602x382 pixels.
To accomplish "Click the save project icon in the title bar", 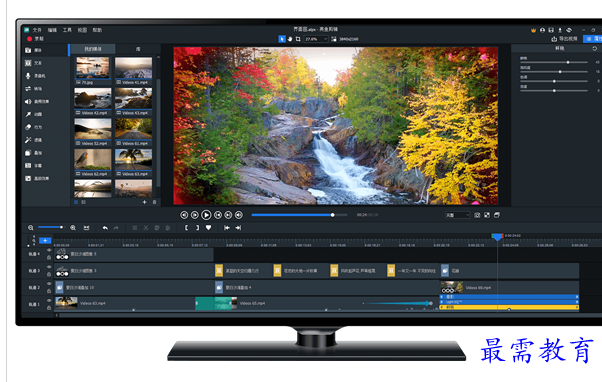I will click(x=551, y=30).
